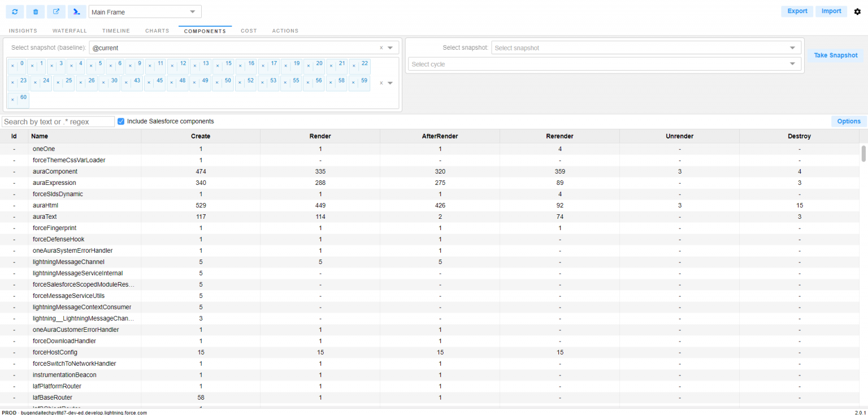The height and width of the screenshot is (415, 868).
Task: Switch to the WATERFALL tab
Action: pyautogui.click(x=70, y=31)
